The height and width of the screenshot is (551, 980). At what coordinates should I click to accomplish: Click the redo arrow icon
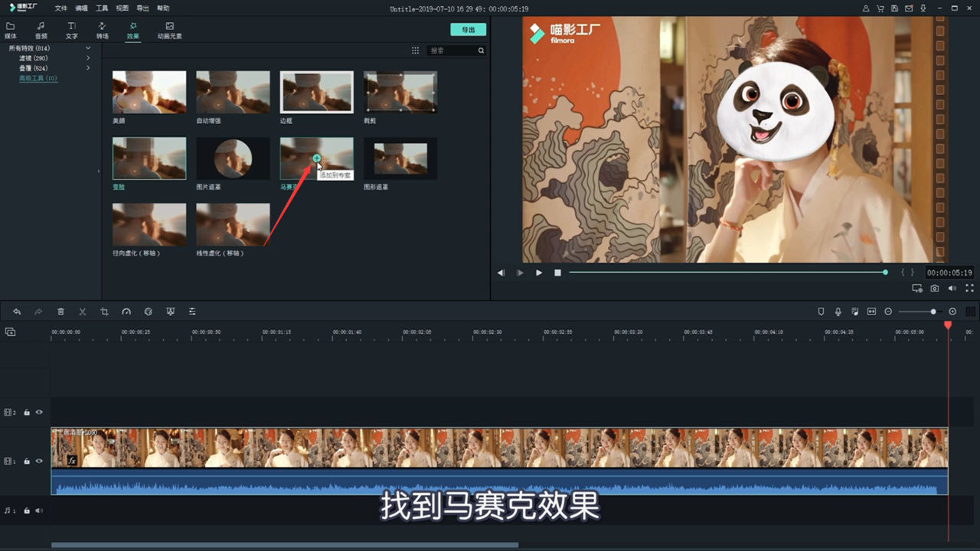(x=38, y=311)
